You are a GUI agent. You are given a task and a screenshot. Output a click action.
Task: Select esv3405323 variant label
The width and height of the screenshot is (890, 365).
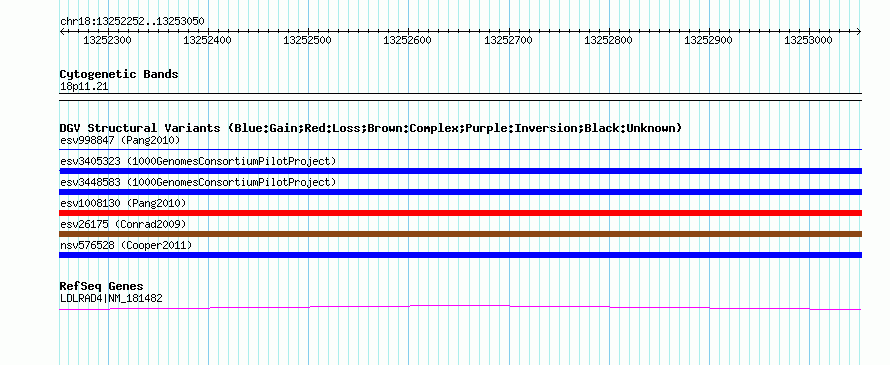pos(198,161)
